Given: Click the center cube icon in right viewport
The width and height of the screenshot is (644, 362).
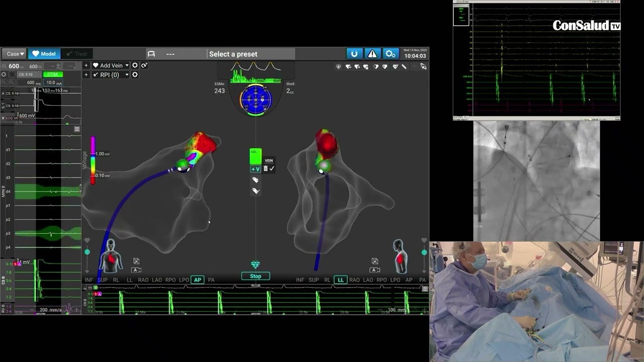Looking at the screenshot, I should click(x=375, y=261).
